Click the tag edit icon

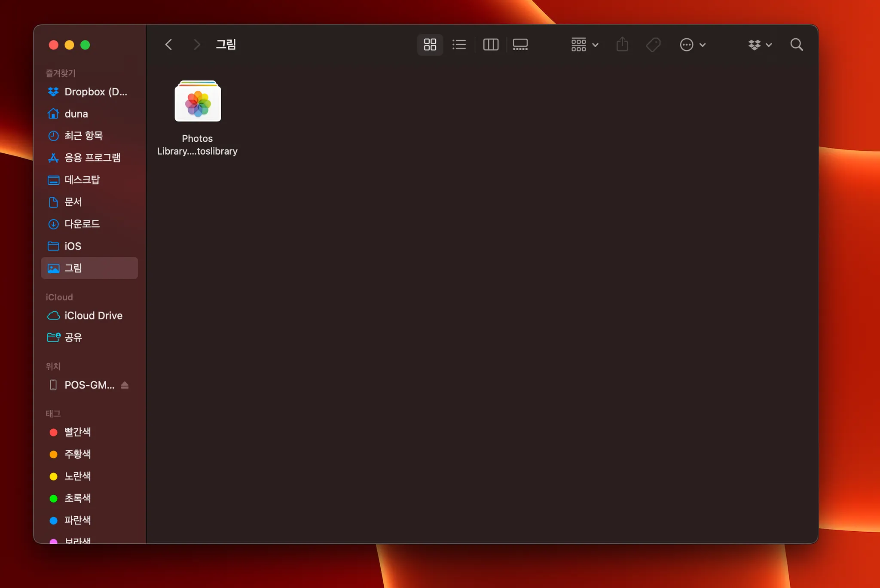pyautogui.click(x=653, y=45)
